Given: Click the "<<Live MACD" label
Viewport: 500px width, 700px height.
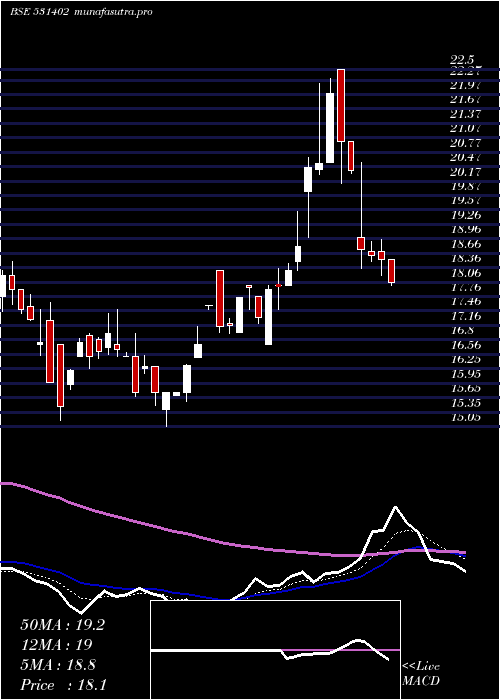Looking at the screenshot, I should pyautogui.click(x=421, y=673).
